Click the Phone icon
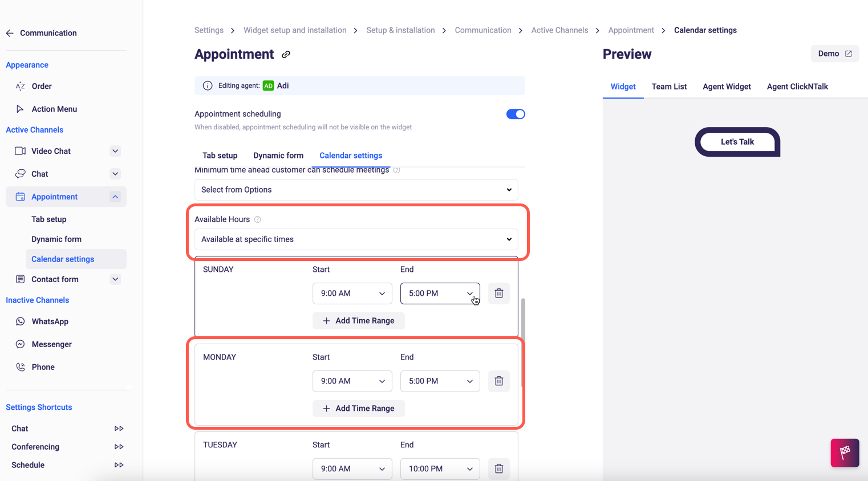 coord(20,367)
